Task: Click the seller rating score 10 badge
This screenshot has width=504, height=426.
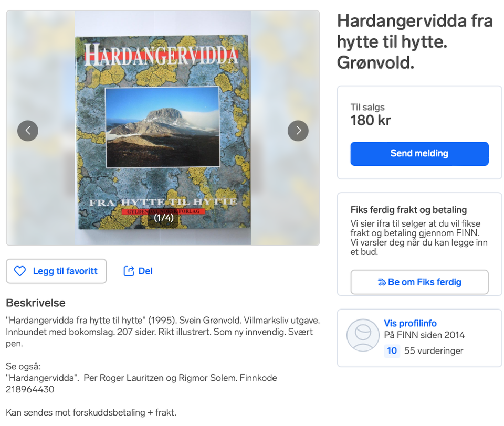Action: pyautogui.click(x=392, y=350)
